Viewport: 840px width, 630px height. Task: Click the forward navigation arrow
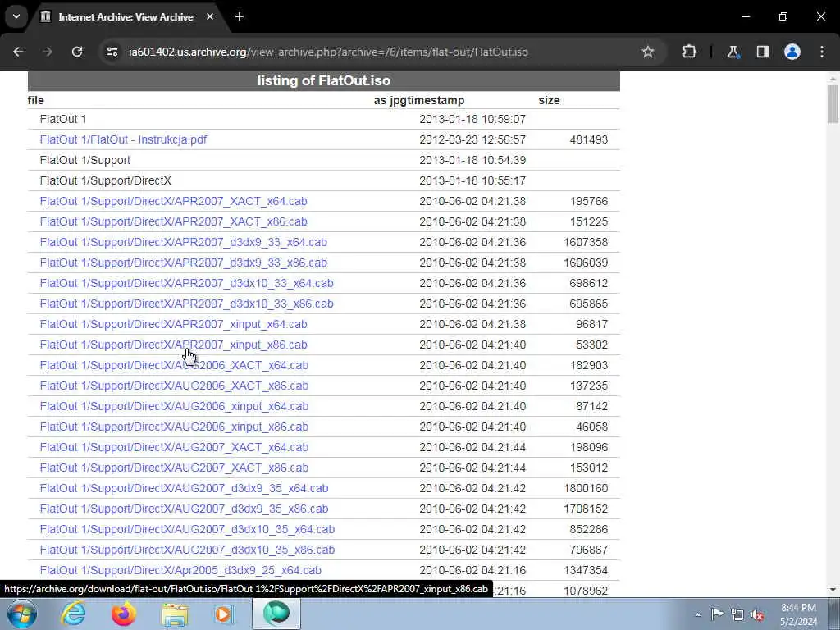click(48, 52)
